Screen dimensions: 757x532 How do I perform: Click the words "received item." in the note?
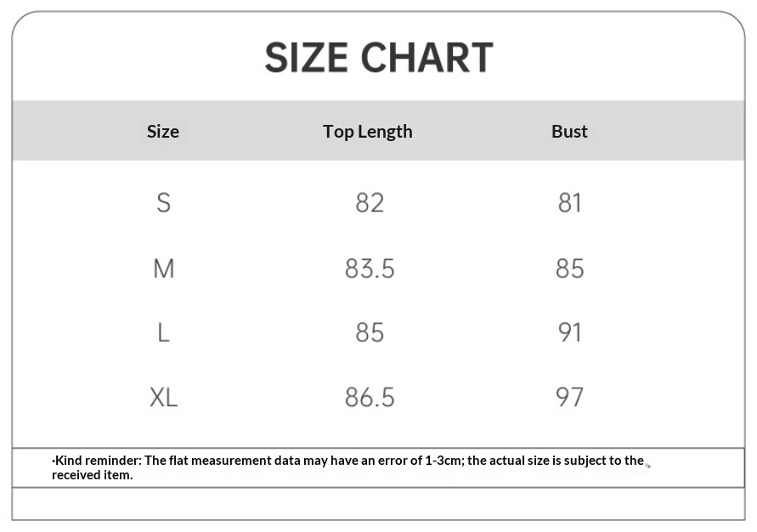(92, 475)
